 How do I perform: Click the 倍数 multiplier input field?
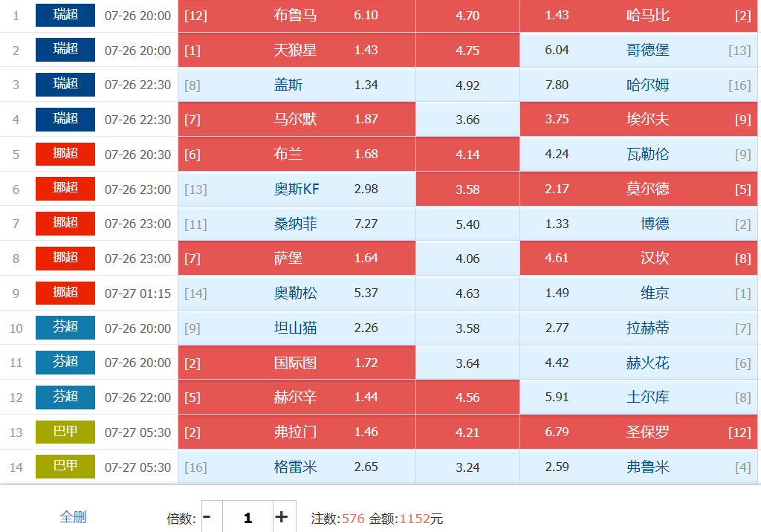[x=247, y=517]
